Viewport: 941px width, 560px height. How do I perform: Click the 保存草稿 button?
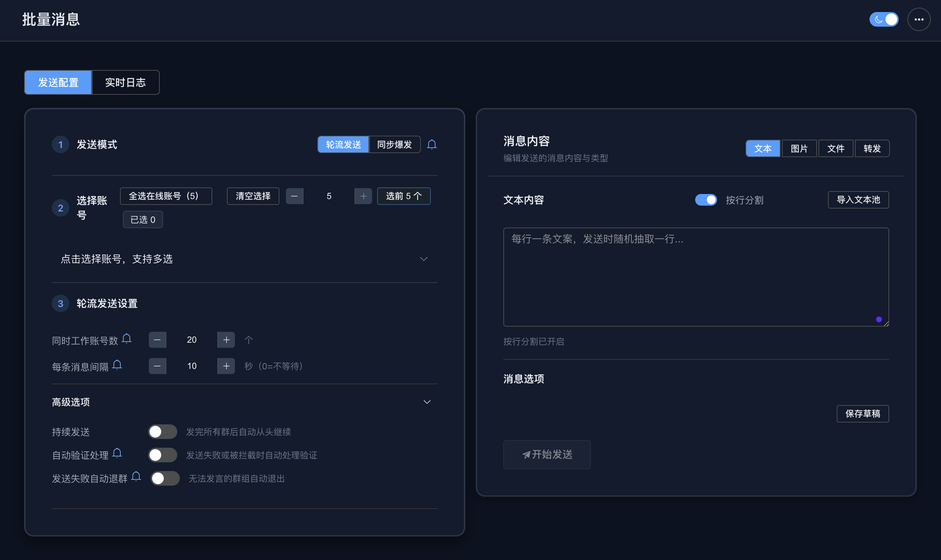863,413
